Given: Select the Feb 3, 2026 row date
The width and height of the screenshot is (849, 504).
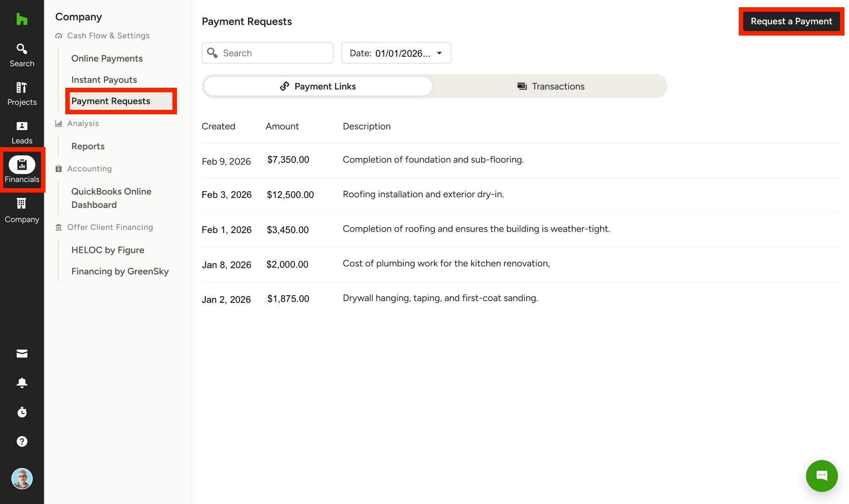Looking at the screenshot, I should (226, 194).
